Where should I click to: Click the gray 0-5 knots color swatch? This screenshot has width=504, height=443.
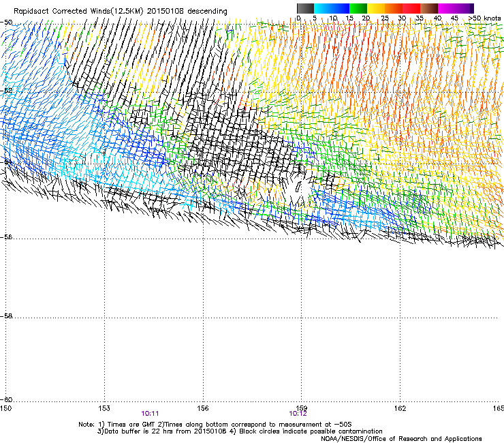[x=305, y=8]
